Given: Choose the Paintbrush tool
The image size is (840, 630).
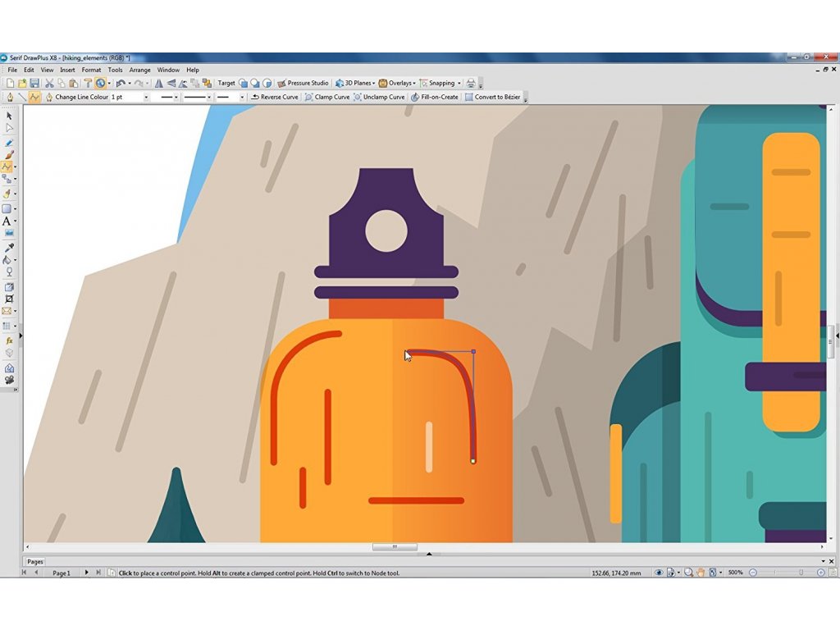Looking at the screenshot, I should (9, 154).
